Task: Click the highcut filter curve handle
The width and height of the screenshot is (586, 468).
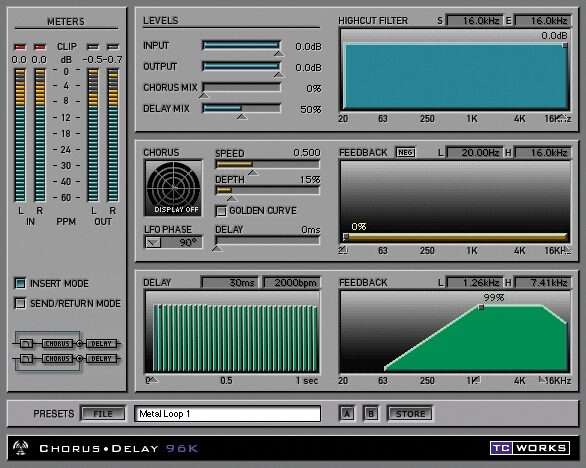Action: tap(565, 45)
